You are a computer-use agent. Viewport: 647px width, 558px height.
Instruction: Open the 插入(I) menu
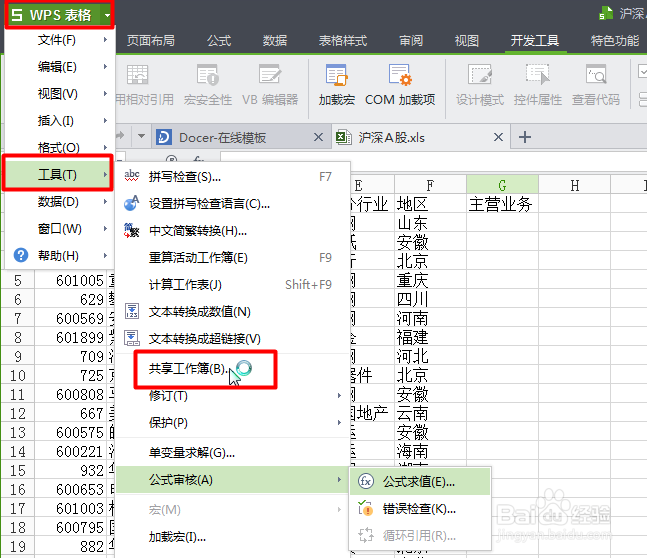point(59,121)
